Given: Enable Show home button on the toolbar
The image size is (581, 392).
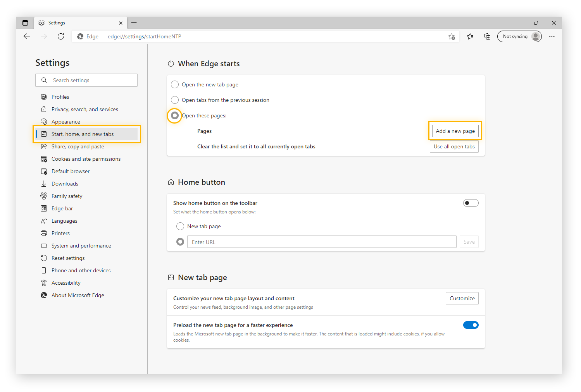Looking at the screenshot, I should point(471,203).
